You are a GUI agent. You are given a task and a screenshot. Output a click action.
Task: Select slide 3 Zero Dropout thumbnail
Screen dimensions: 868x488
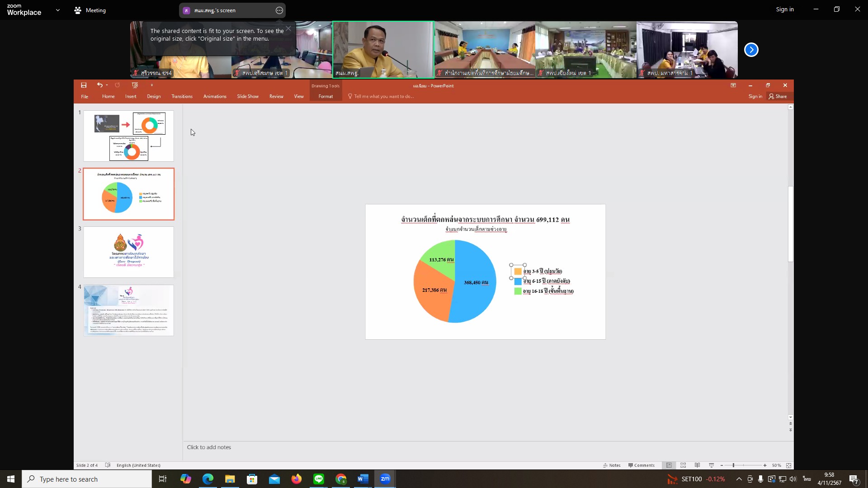128,252
